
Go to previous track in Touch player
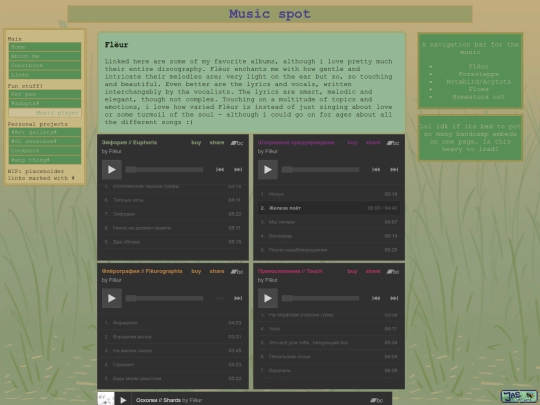click(376, 298)
